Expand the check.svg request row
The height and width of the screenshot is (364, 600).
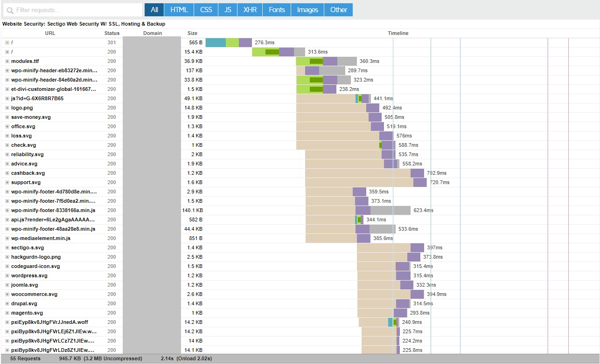point(7,145)
